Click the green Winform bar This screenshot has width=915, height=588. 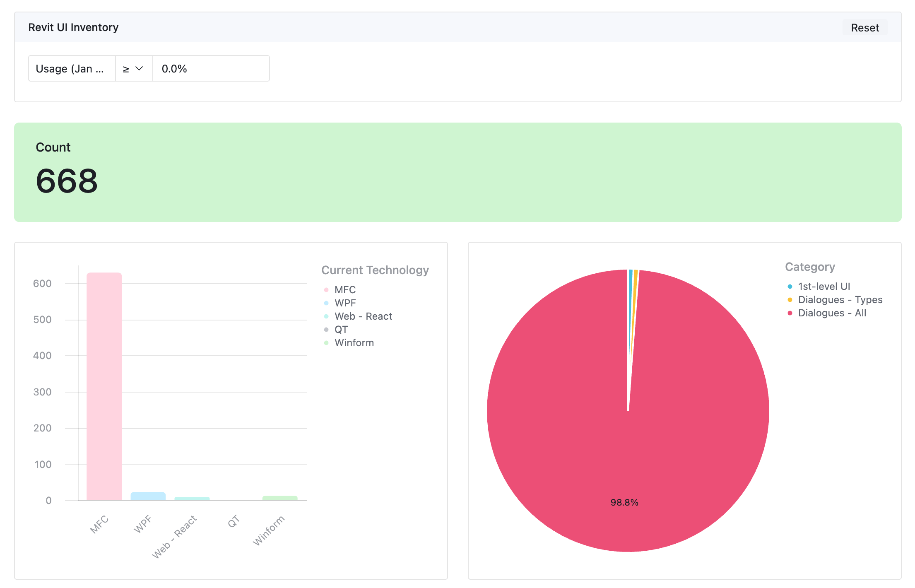[280, 498]
